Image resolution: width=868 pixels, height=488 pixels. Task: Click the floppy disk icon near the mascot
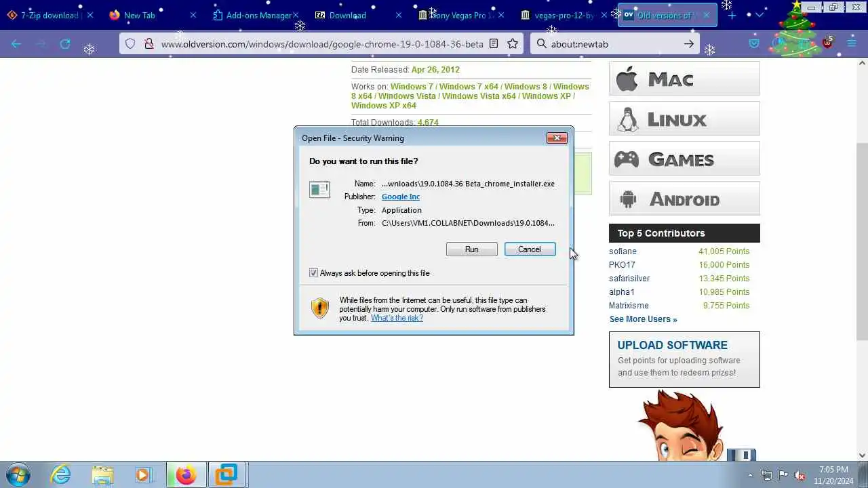pos(741,455)
